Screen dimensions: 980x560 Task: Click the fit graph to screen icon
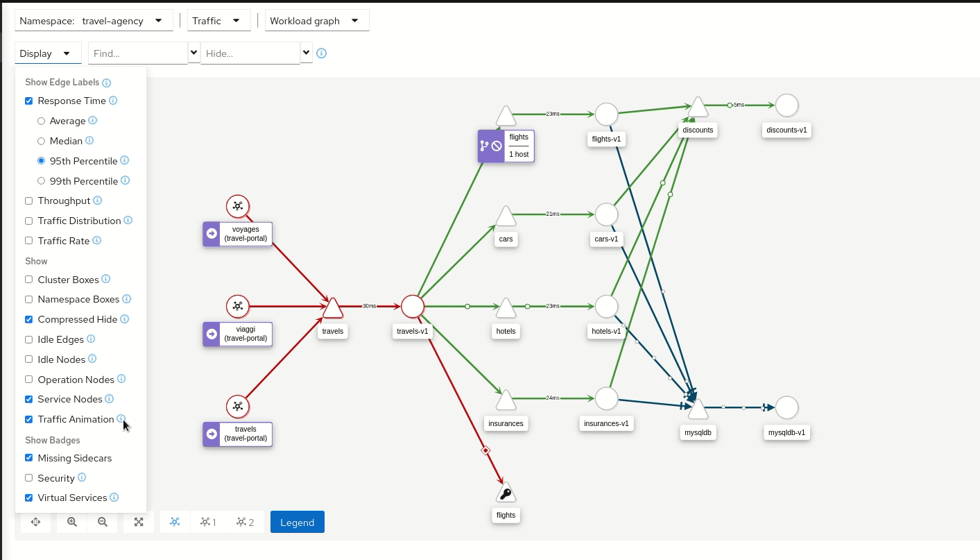[139, 522]
